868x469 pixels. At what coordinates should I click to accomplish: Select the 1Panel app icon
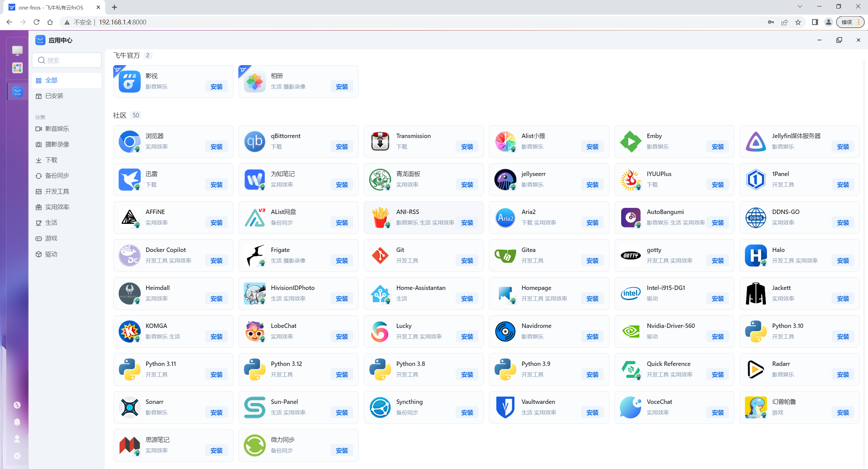pos(756,179)
